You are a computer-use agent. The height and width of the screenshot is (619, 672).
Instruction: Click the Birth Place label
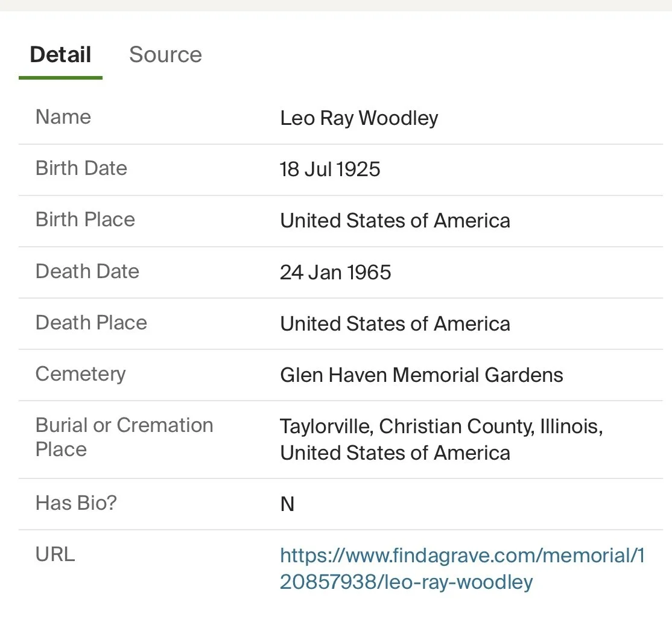pos(85,219)
